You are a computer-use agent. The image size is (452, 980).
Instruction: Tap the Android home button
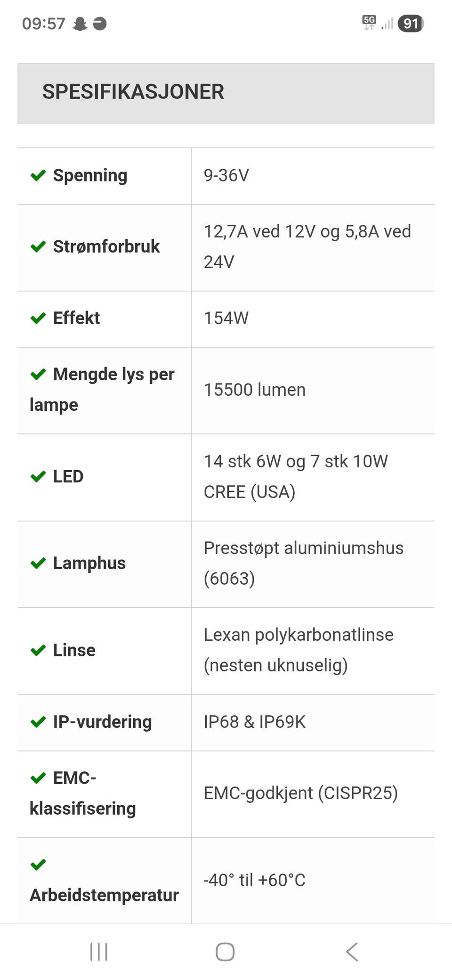[225, 952]
